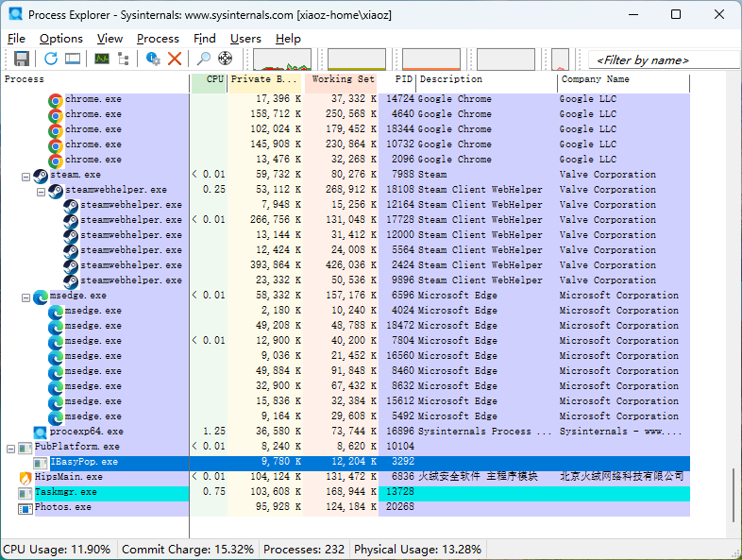Click the HipsMain.exe flame shield icon
The height and width of the screenshot is (560, 742).
(x=25, y=477)
